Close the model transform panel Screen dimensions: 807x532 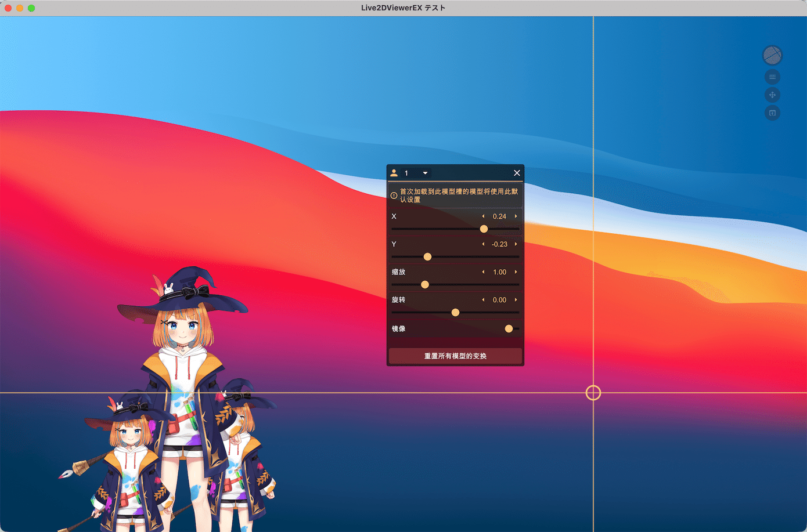pyautogui.click(x=517, y=173)
